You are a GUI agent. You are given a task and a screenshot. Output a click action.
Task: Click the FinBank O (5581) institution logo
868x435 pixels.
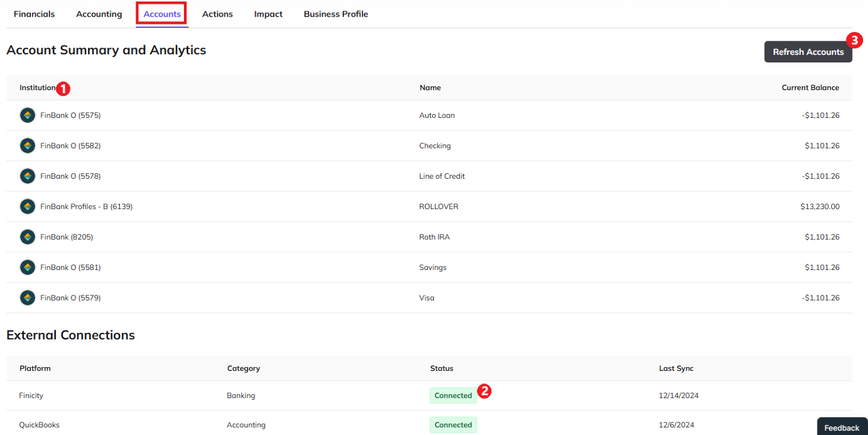[28, 267]
